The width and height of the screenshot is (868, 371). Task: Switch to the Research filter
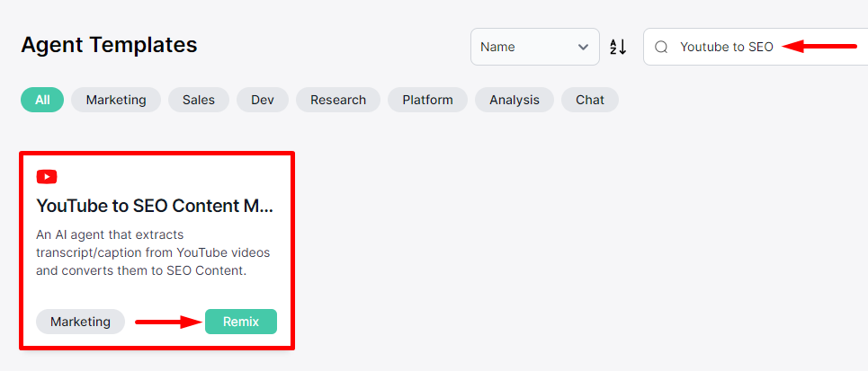point(338,100)
